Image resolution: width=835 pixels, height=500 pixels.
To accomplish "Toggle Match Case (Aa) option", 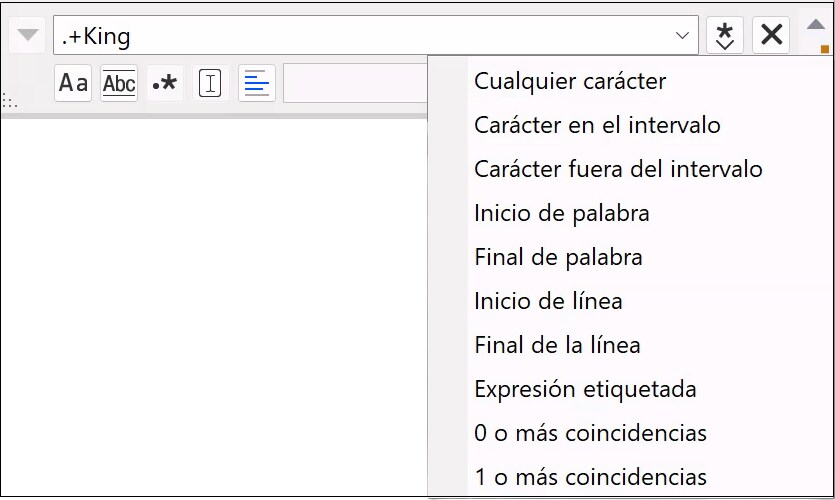I will [73, 84].
